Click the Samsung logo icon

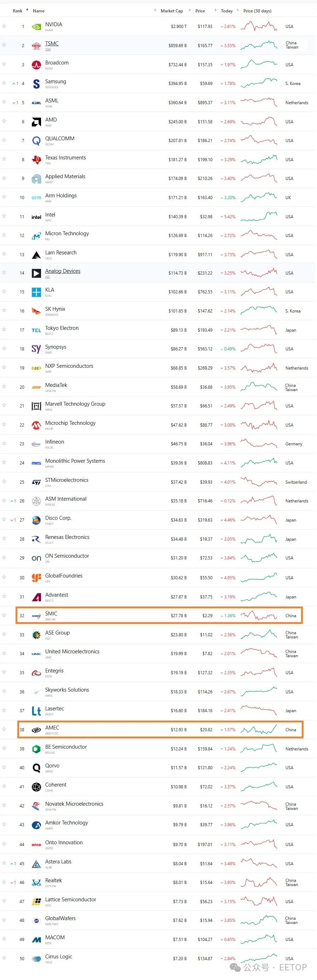36,84
